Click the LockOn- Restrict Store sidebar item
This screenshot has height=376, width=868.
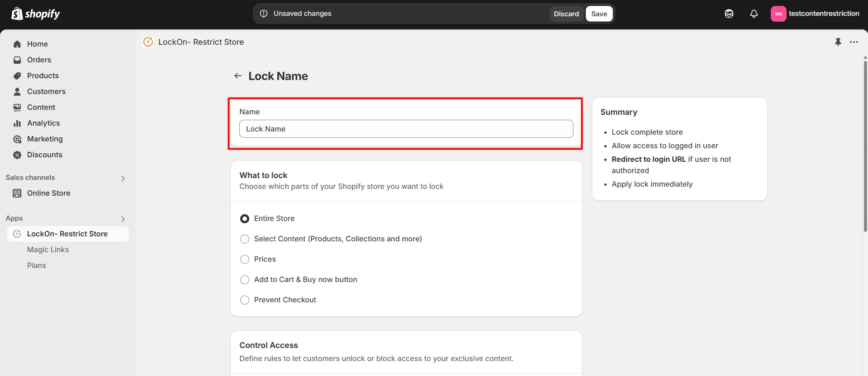coord(68,234)
